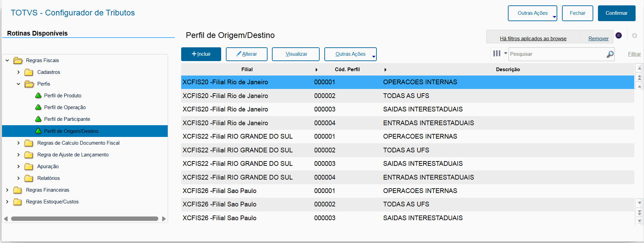The width and height of the screenshot is (644, 243).
Task: Click the Incluir button to add profile
Action: tap(201, 54)
